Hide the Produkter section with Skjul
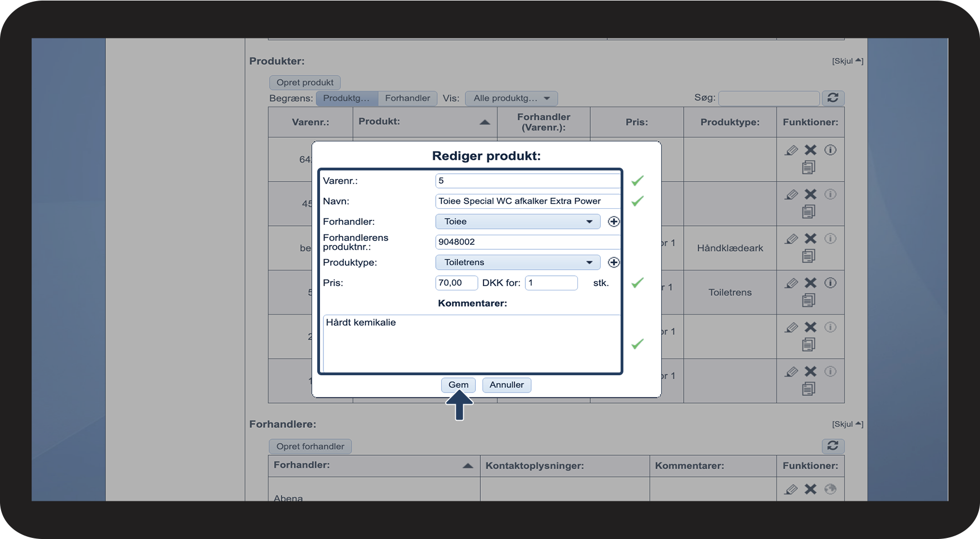Viewport: 980px width, 539px height. [847, 61]
